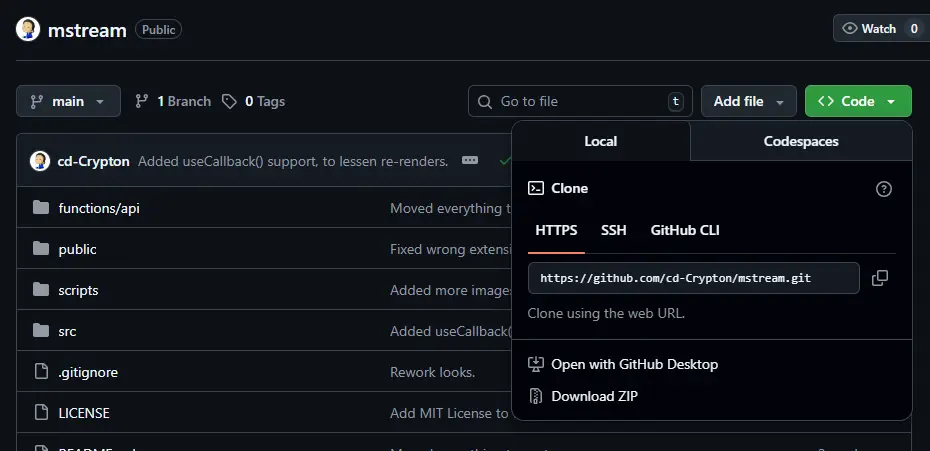The width and height of the screenshot is (930, 451).
Task: Select the HTTPS clone tab
Action: (556, 230)
